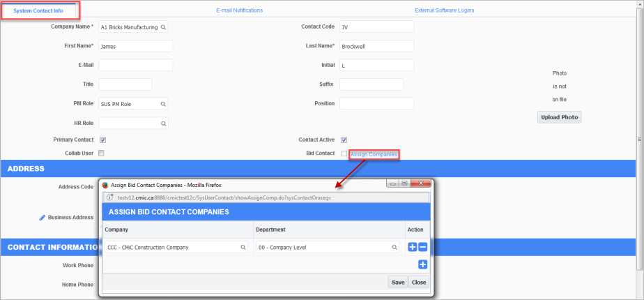Click the Close button in the popup

[x=419, y=283]
